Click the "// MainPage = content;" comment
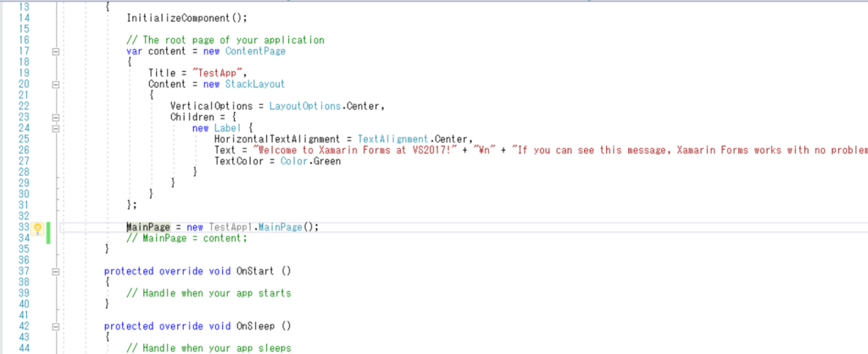This screenshot has height=354, width=868. [186, 238]
